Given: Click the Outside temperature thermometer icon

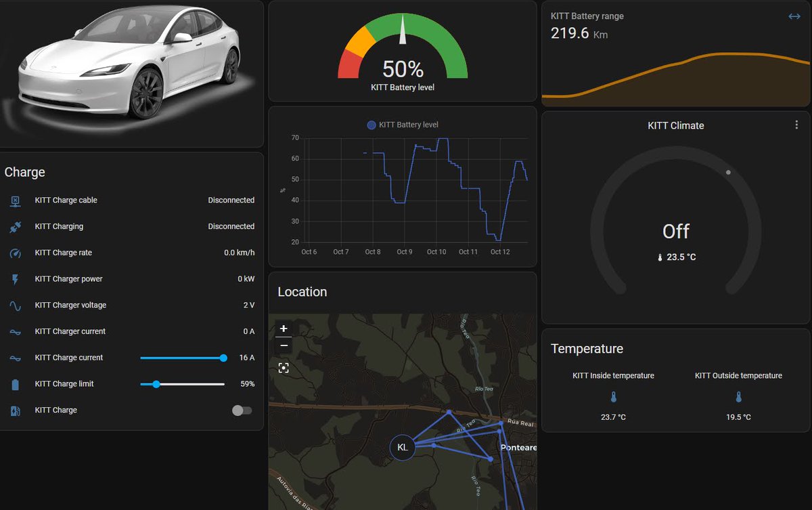Looking at the screenshot, I should pos(738,397).
